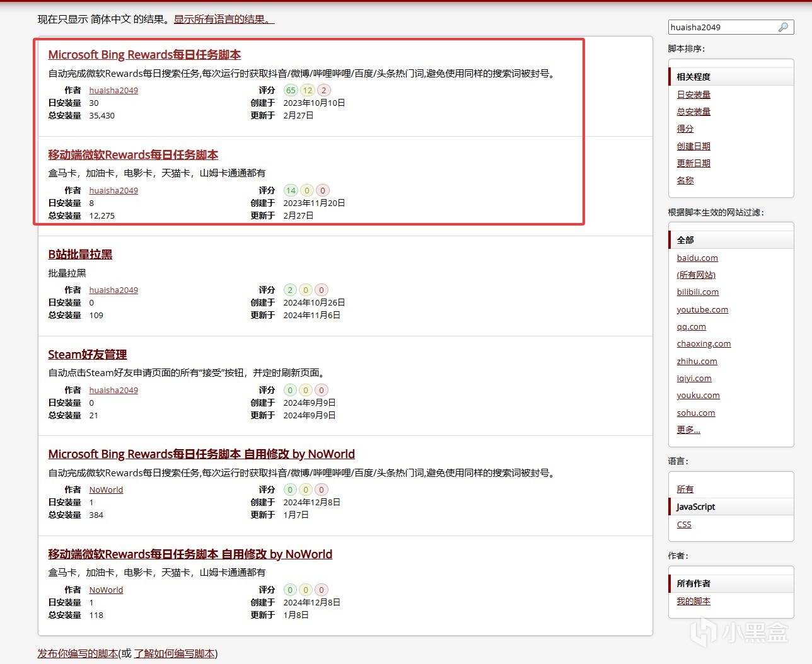Click the green 65 good rating badge

click(x=291, y=90)
